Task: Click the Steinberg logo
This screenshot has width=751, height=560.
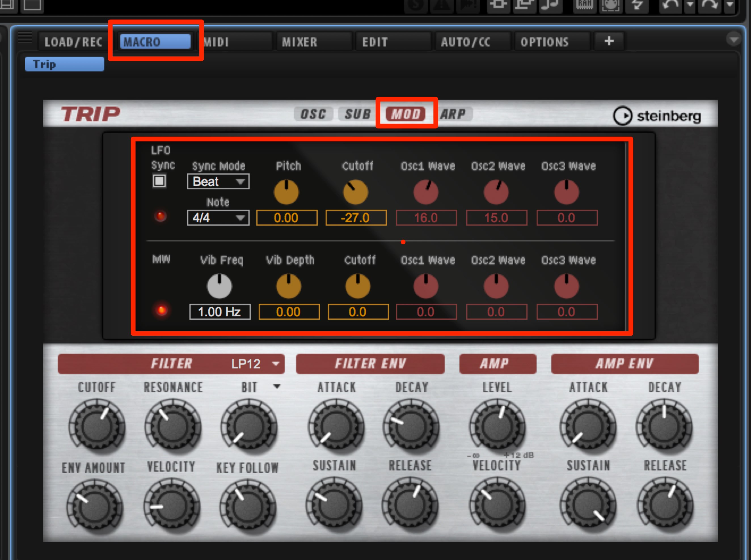Action: [657, 116]
